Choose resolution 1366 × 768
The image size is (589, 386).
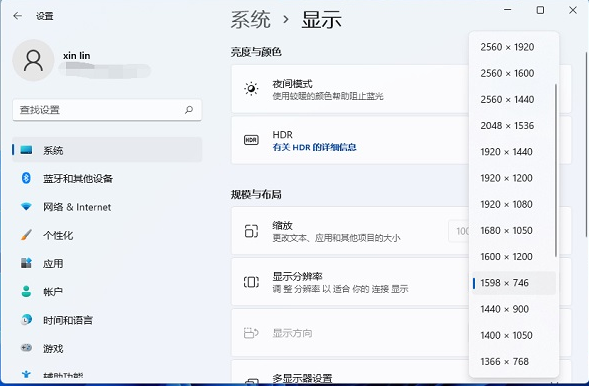click(x=514, y=362)
